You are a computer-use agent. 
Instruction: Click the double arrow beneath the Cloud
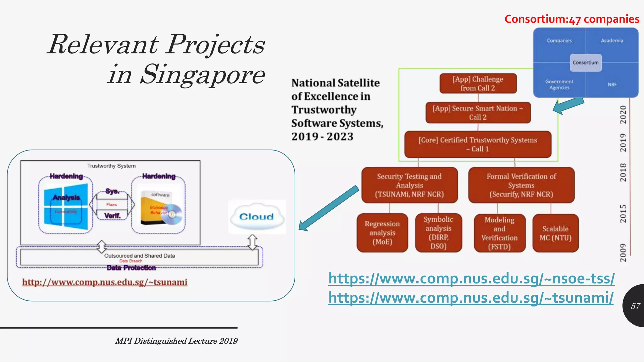point(253,242)
